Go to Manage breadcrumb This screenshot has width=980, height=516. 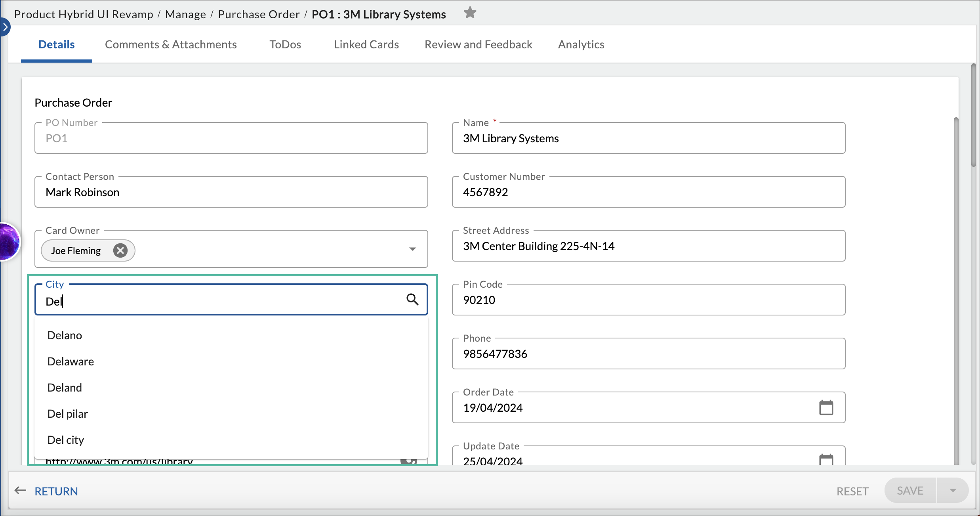pos(185,14)
